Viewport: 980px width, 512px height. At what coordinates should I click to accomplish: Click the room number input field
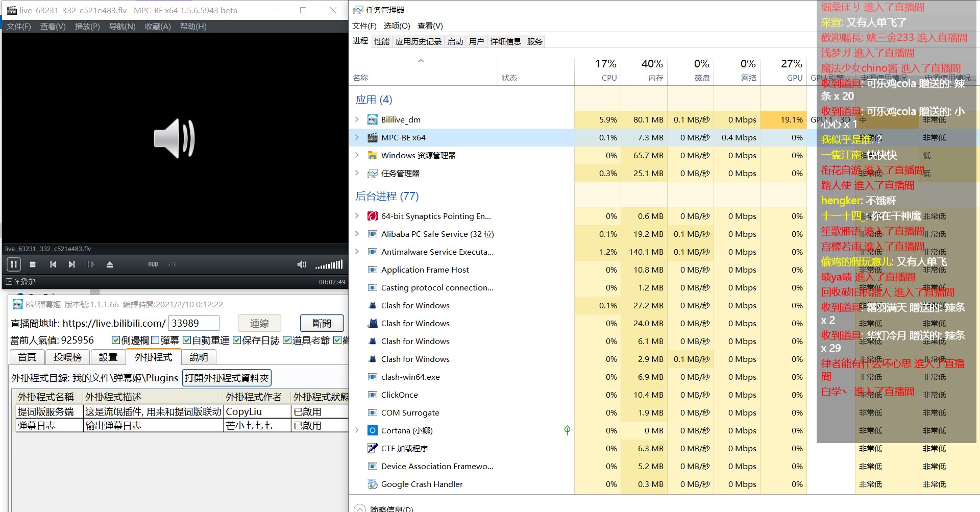(193, 323)
